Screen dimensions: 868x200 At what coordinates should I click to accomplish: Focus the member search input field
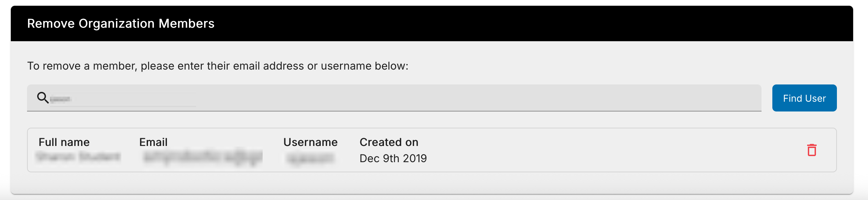coord(406,98)
